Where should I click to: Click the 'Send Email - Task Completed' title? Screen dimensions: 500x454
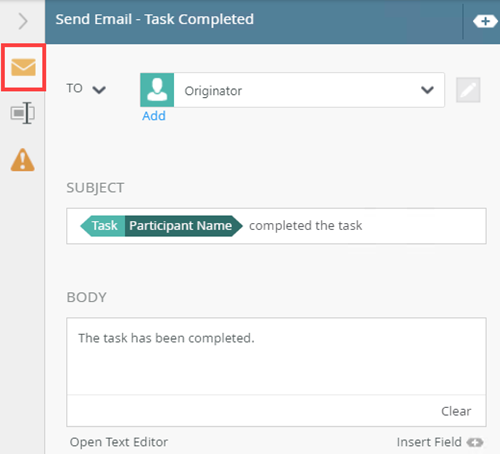click(x=155, y=19)
